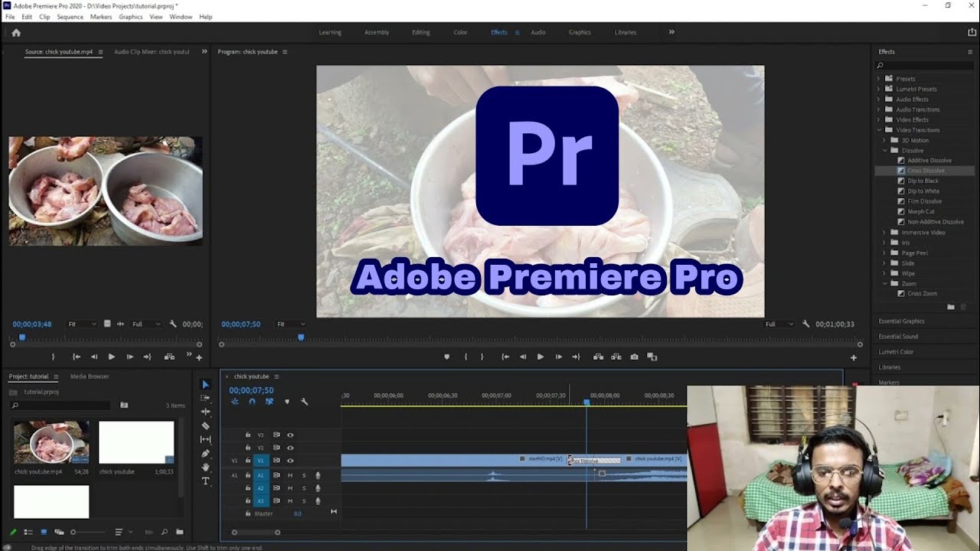Select the Hand tool

pyautogui.click(x=205, y=467)
